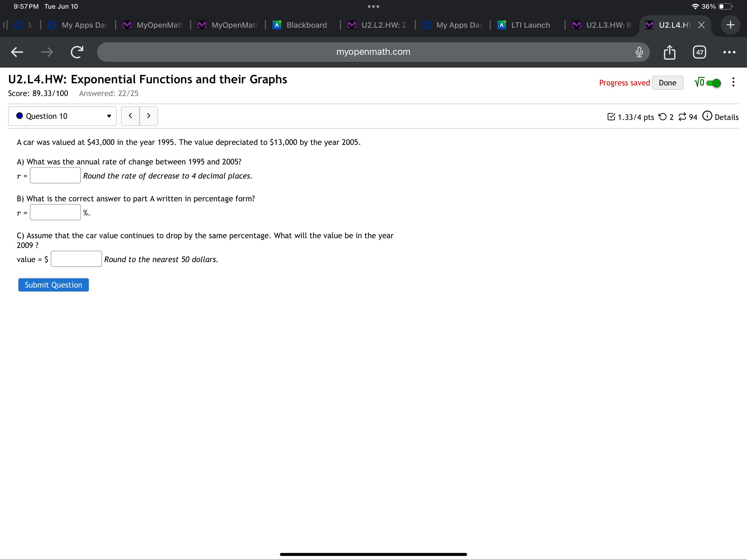Open question Details info icon
The height and width of the screenshot is (560, 747).
click(x=707, y=116)
